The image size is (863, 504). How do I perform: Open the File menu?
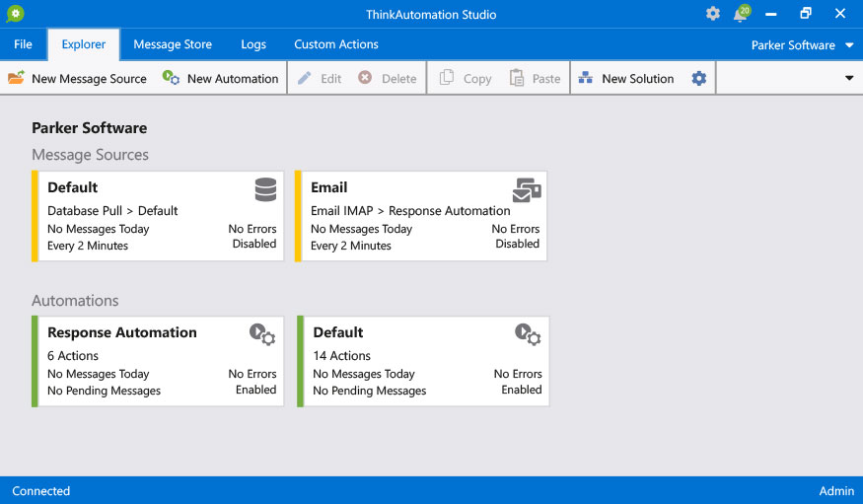click(23, 44)
